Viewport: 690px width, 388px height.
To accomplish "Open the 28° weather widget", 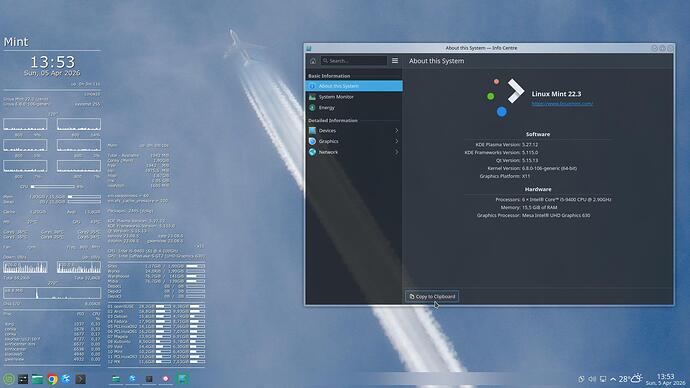I will [630, 378].
